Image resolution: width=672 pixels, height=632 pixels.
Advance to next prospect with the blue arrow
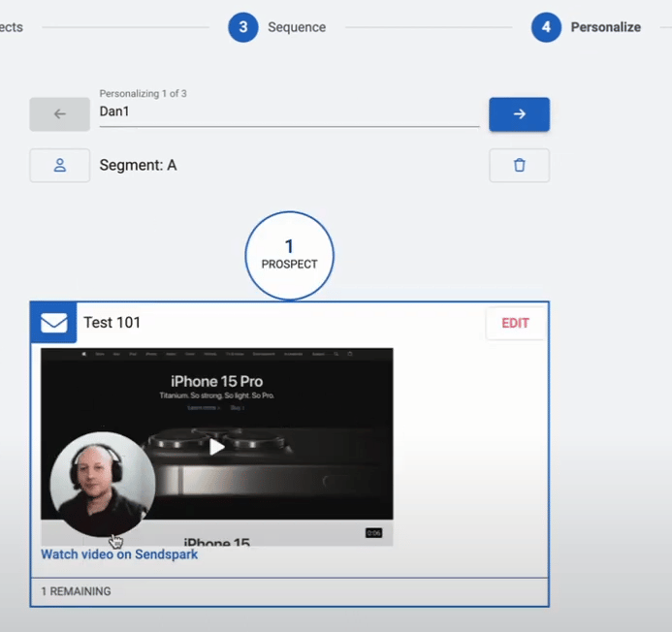[x=519, y=114]
